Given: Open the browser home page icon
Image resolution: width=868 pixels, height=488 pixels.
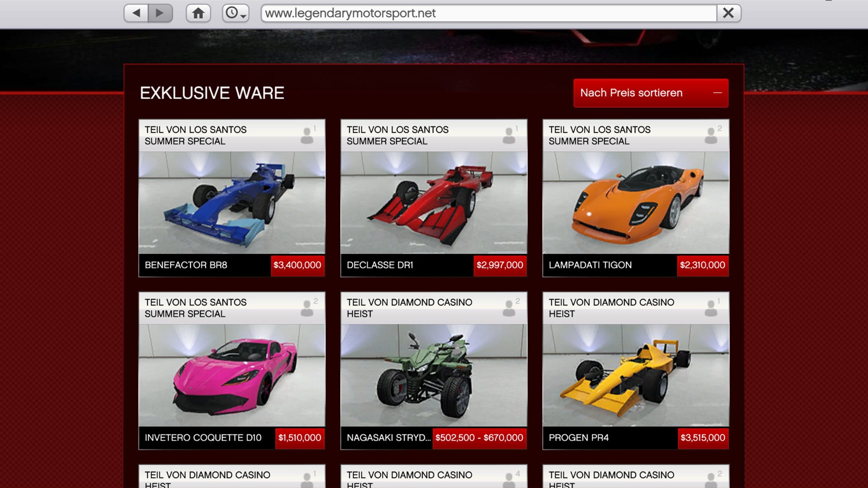Looking at the screenshot, I should tap(198, 13).
